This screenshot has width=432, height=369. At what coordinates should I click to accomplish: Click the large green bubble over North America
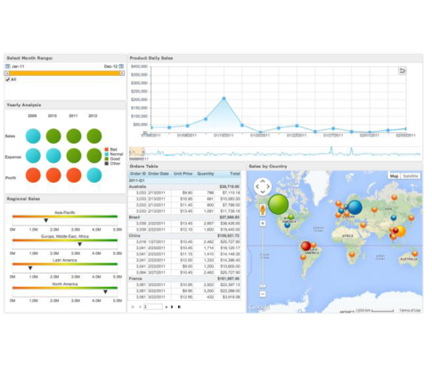[278, 204]
